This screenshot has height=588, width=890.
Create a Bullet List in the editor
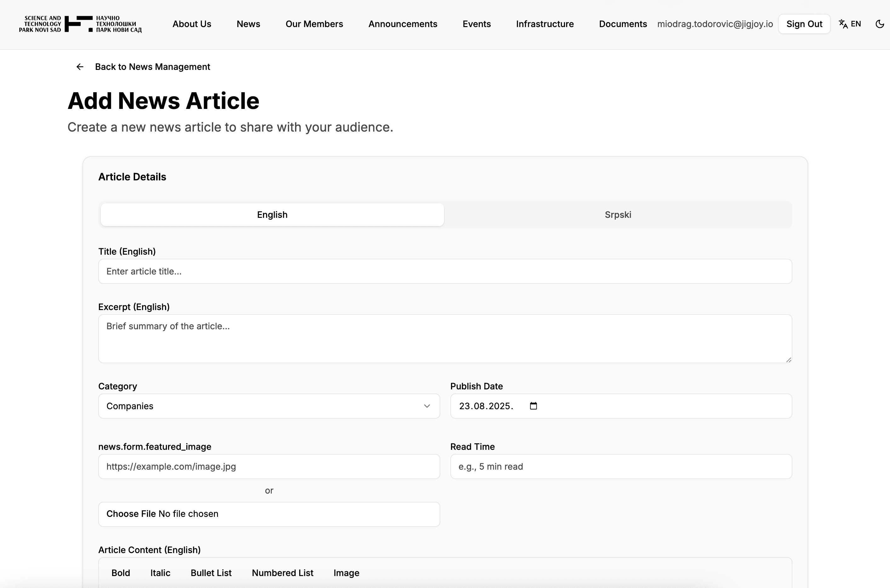pyautogui.click(x=211, y=573)
